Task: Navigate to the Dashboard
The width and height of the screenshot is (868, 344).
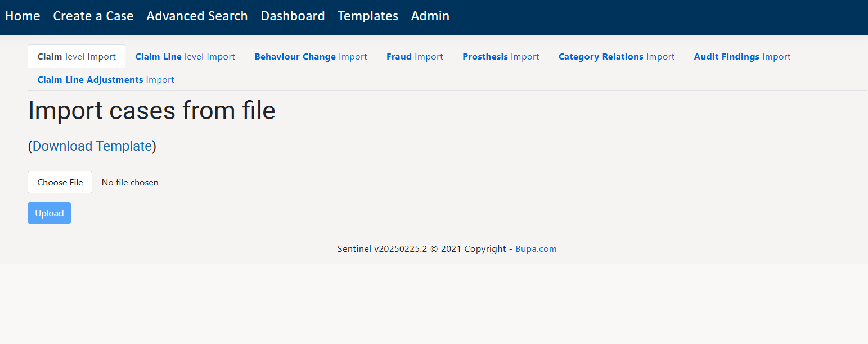Action: (293, 16)
